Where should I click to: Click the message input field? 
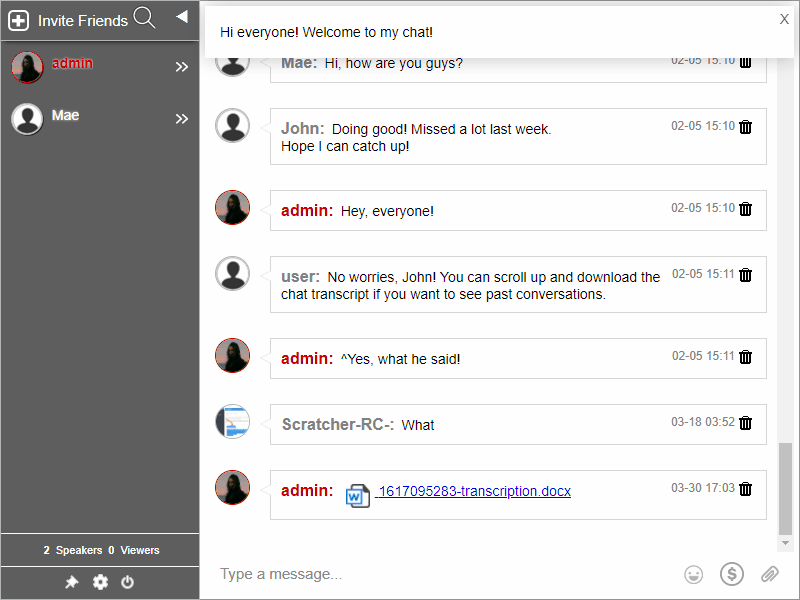tap(400, 574)
